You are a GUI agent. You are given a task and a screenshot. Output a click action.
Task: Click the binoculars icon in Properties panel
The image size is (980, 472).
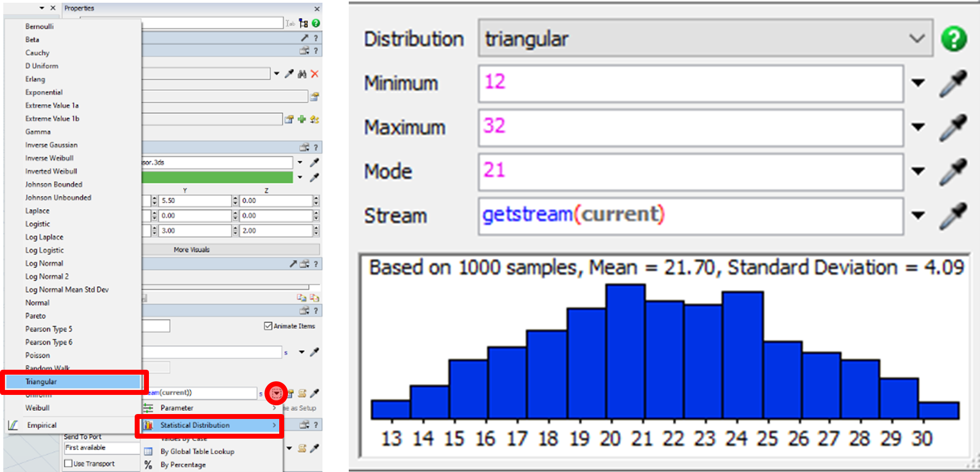[302, 74]
